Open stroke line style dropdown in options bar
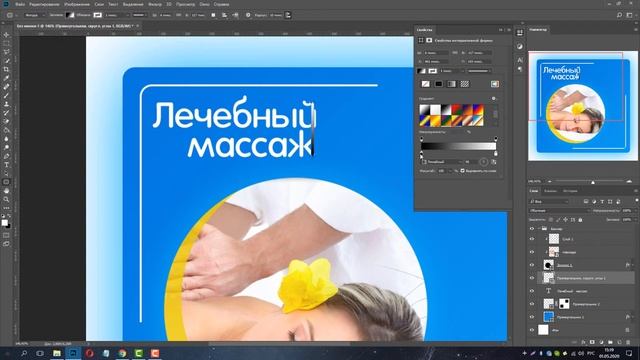 coord(139,15)
